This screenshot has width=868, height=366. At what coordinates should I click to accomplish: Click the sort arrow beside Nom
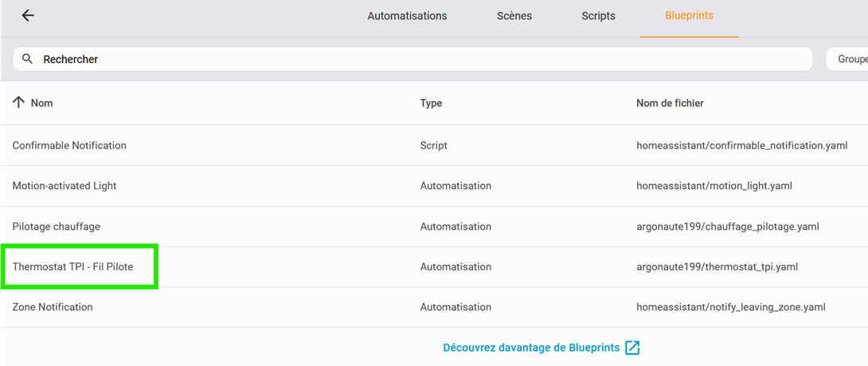(19, 103)
